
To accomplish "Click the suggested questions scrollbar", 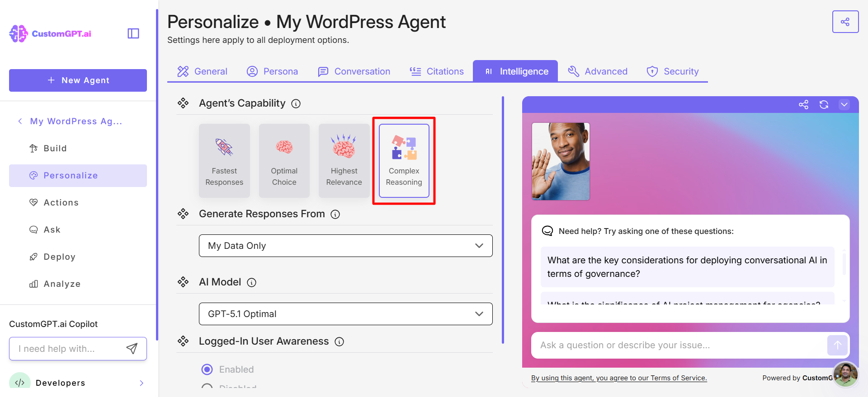I will pos(844,264).
